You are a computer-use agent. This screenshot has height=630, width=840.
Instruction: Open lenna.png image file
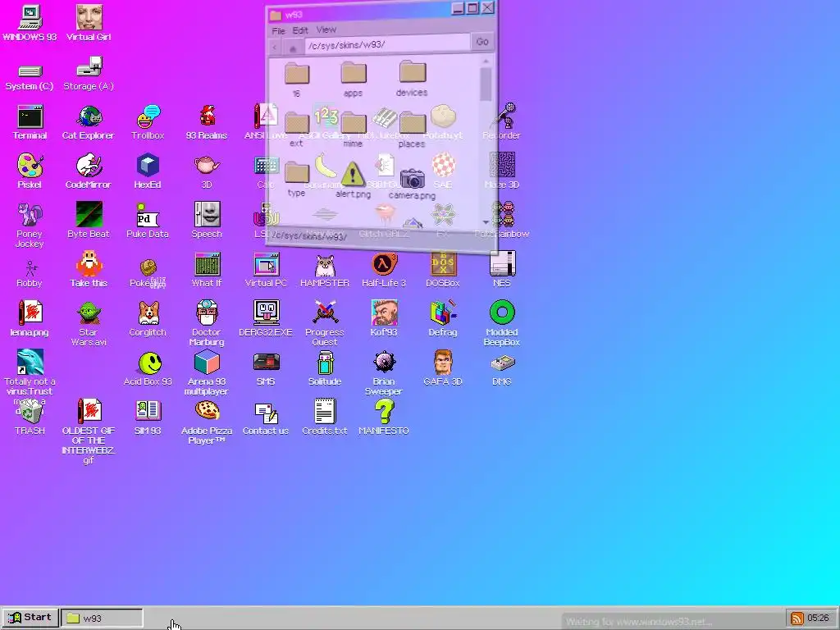[30, 319]
